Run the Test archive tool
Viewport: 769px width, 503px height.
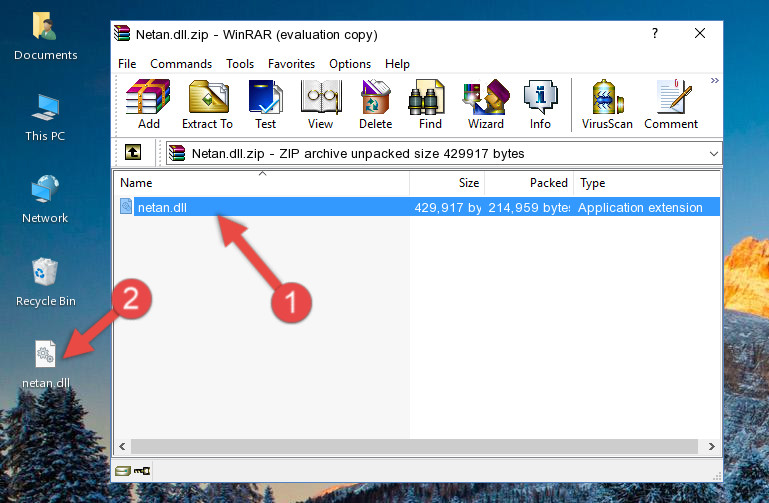265,104
